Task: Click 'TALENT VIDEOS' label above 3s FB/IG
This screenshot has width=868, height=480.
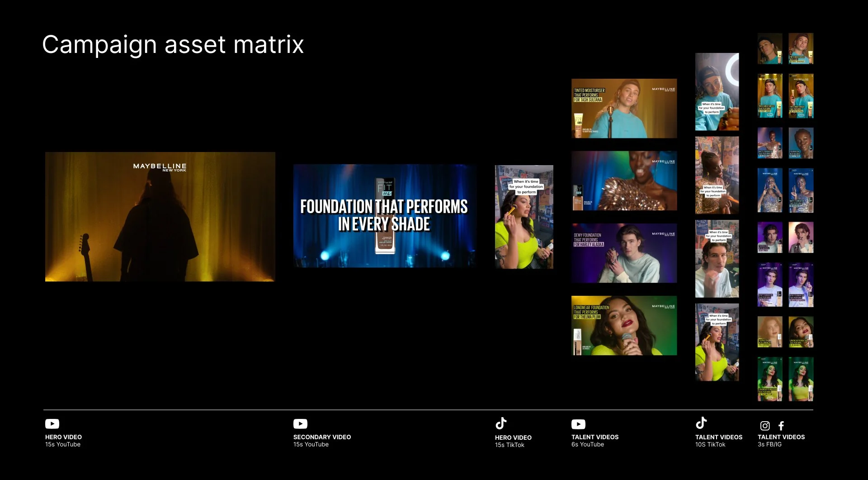Action: pyautogui.click(x=781, y=437)
